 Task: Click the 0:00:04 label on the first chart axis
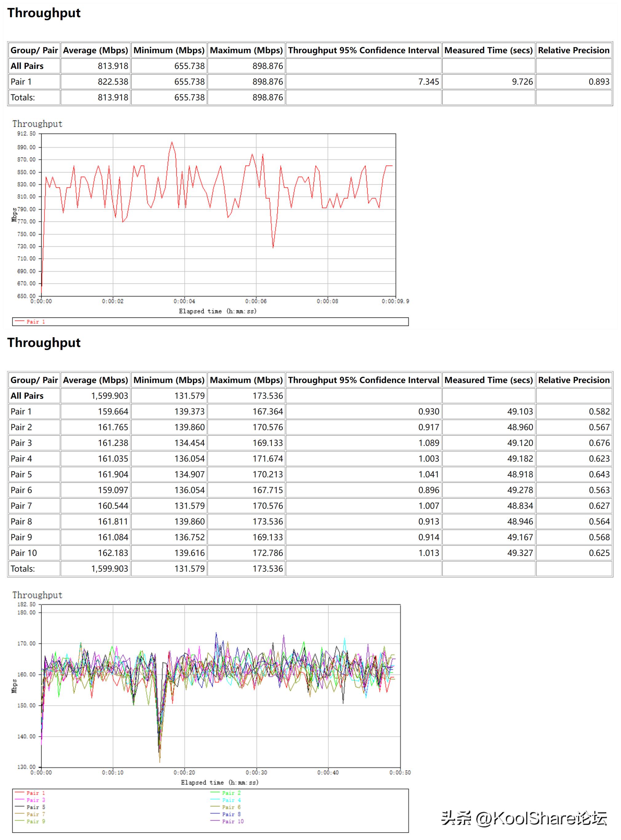coord(184,301)
